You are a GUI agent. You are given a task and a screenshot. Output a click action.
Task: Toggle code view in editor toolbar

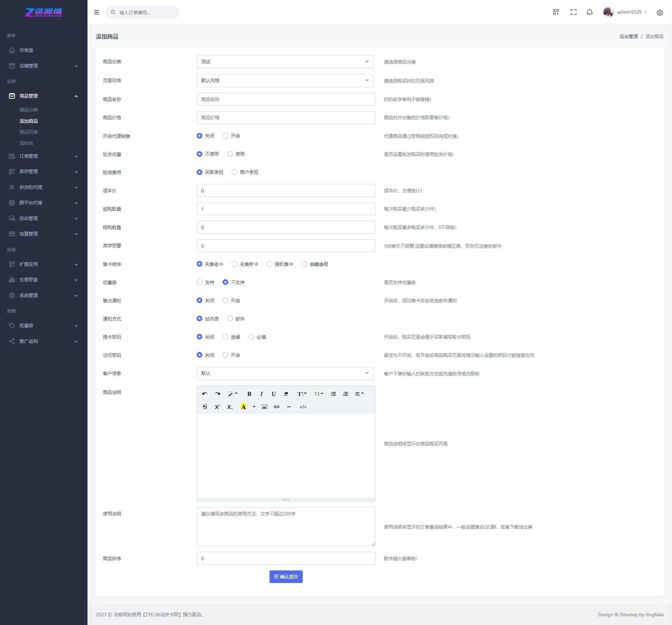tap(303, 407)
